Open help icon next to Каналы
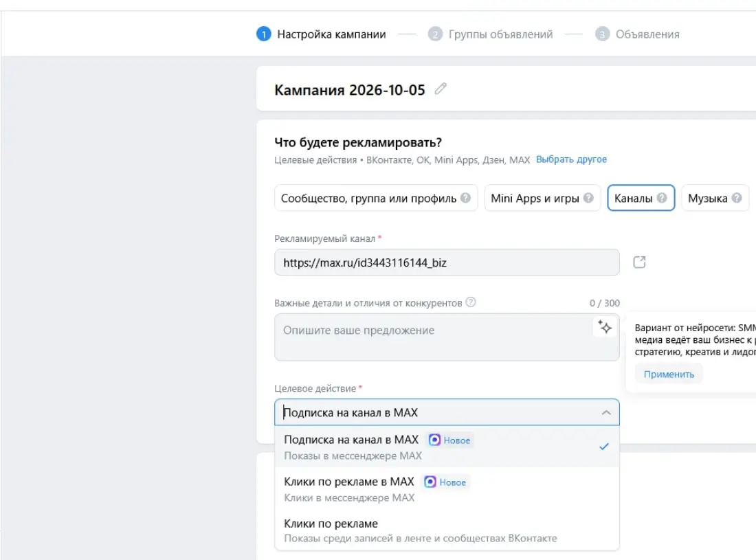 [x=662, y=198]
